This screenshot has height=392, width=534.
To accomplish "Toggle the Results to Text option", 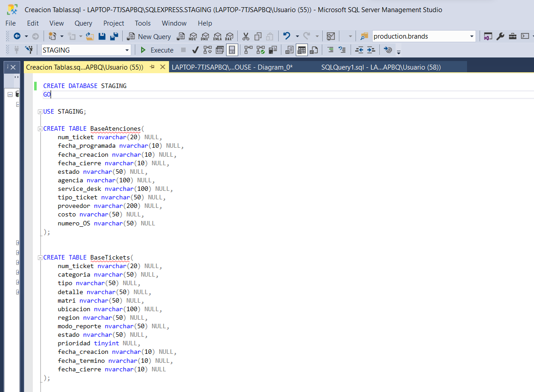I will [289, 50].
